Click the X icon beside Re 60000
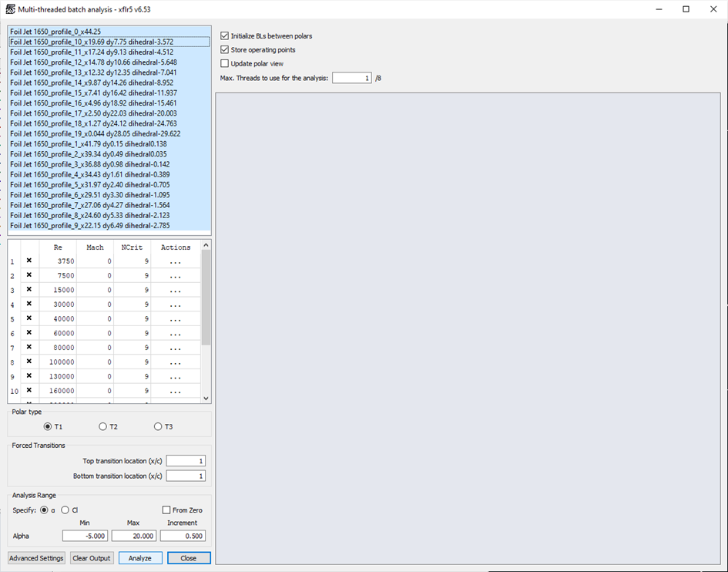728x572 pixels. pyautogui.click(x=29, y=333)
